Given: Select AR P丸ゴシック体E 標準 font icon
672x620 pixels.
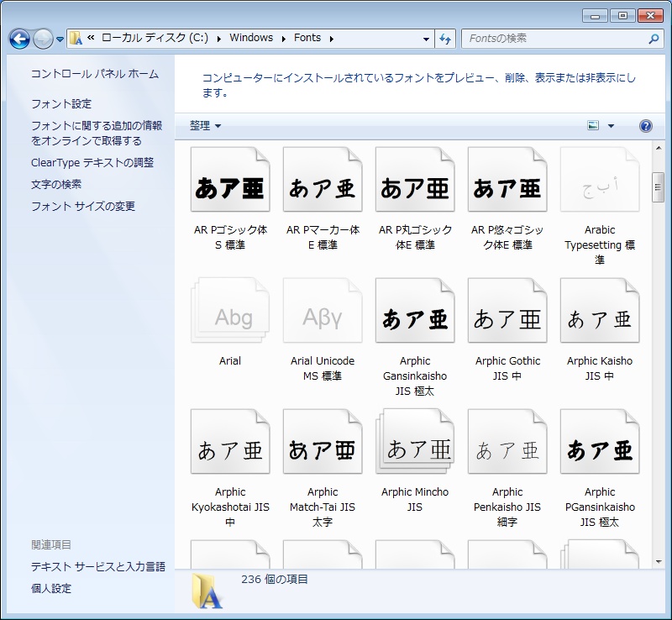Looking at the screenshot, I should [415, 179].
